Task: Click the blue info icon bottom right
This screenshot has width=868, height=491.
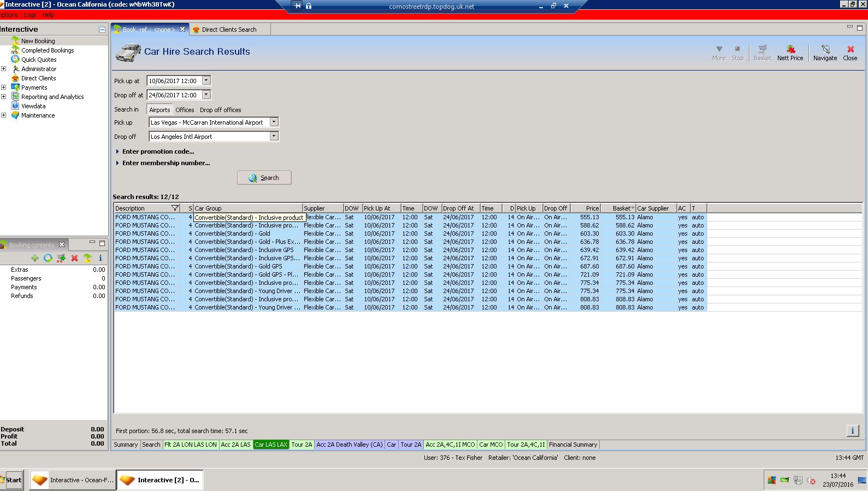Action: pyautogui.click(x=852, y=431)
